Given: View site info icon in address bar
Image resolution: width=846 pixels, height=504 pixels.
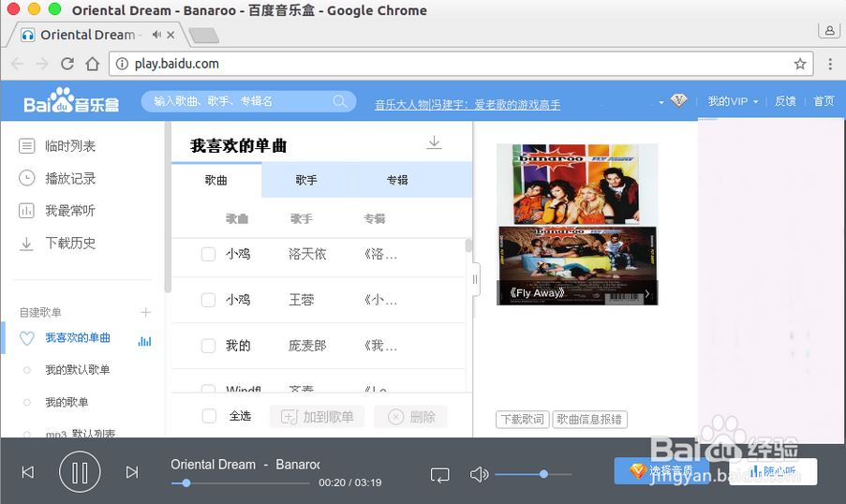Looking at the screenshot, I should pos(122,64).
